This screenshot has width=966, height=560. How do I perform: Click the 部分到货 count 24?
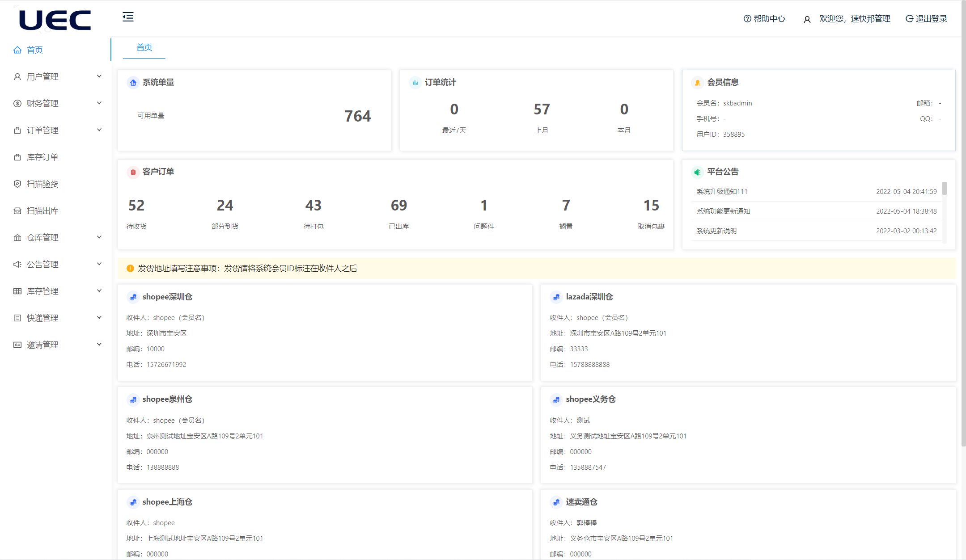tap(225, 206)
